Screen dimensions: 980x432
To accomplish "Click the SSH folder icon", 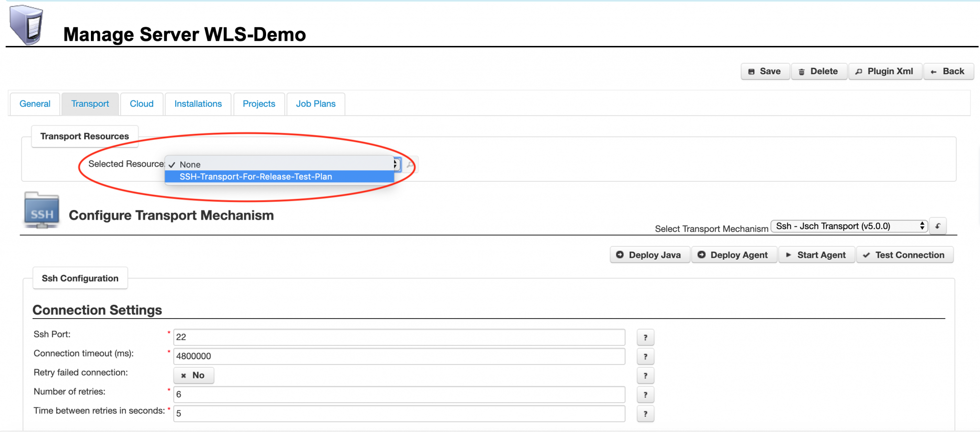I will (42, 210).
